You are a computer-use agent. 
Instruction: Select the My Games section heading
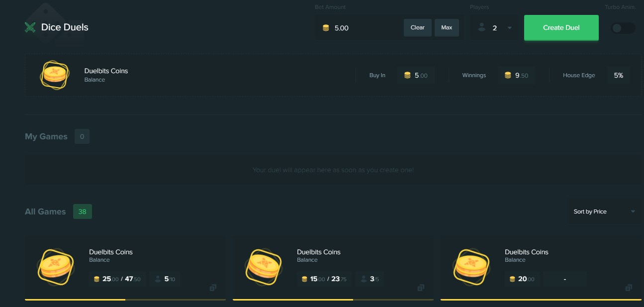coord(46,136)
